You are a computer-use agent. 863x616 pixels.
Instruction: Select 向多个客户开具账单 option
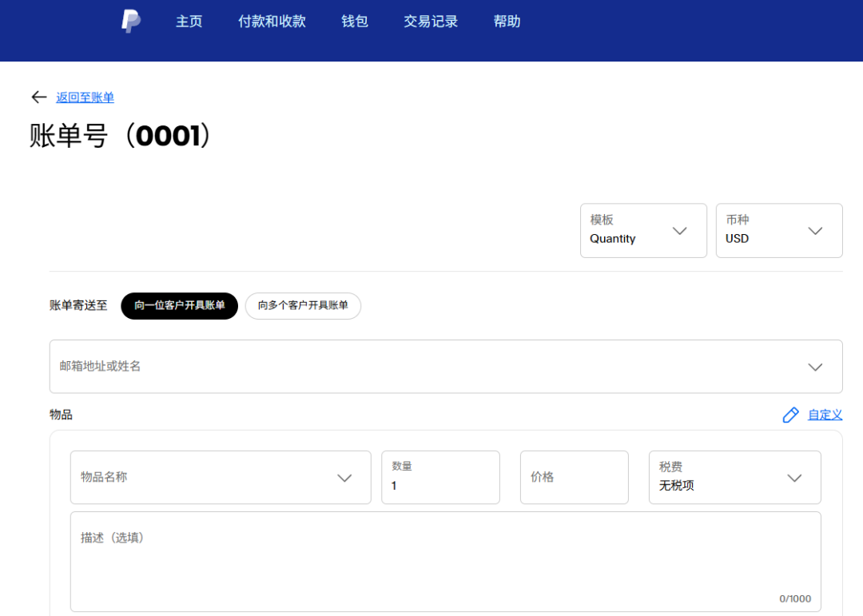coord(302,306)
